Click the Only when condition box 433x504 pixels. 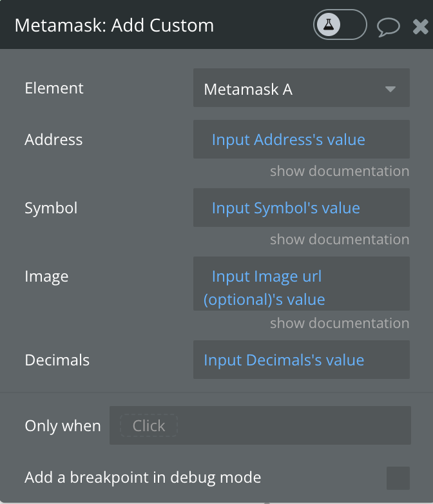click(x=260, y=425)
